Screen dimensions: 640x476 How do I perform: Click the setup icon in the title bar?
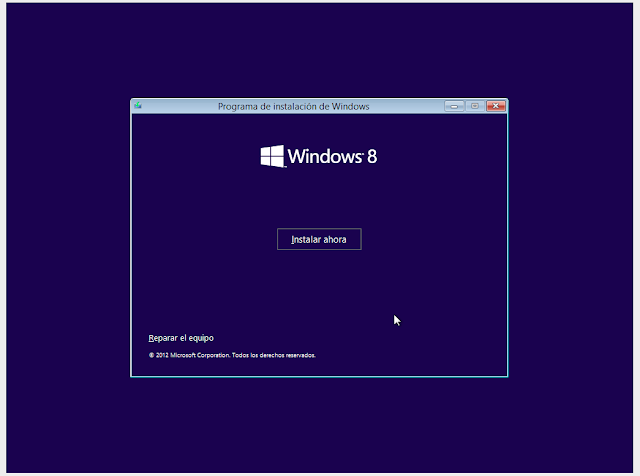[x=138, y=106]
